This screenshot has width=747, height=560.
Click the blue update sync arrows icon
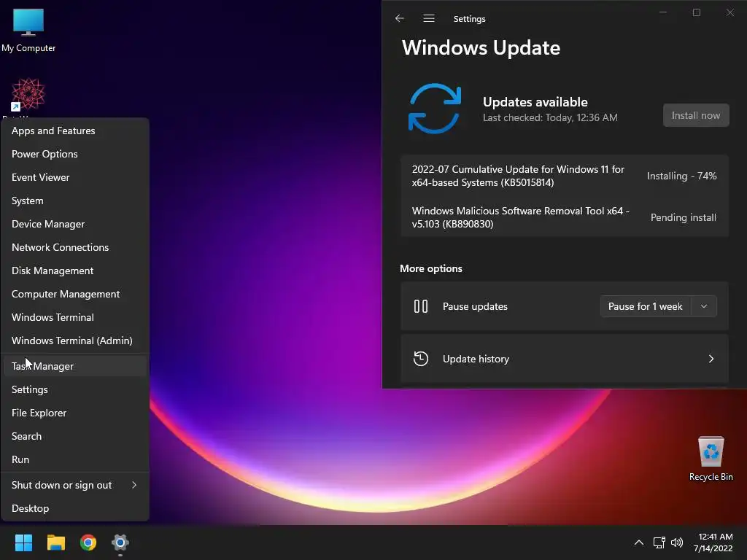[435, 109]
